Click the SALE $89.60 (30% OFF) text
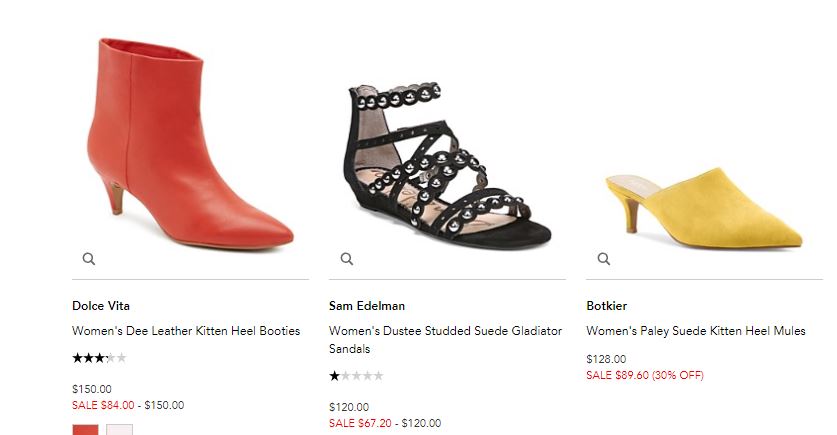 click(644, 375)
